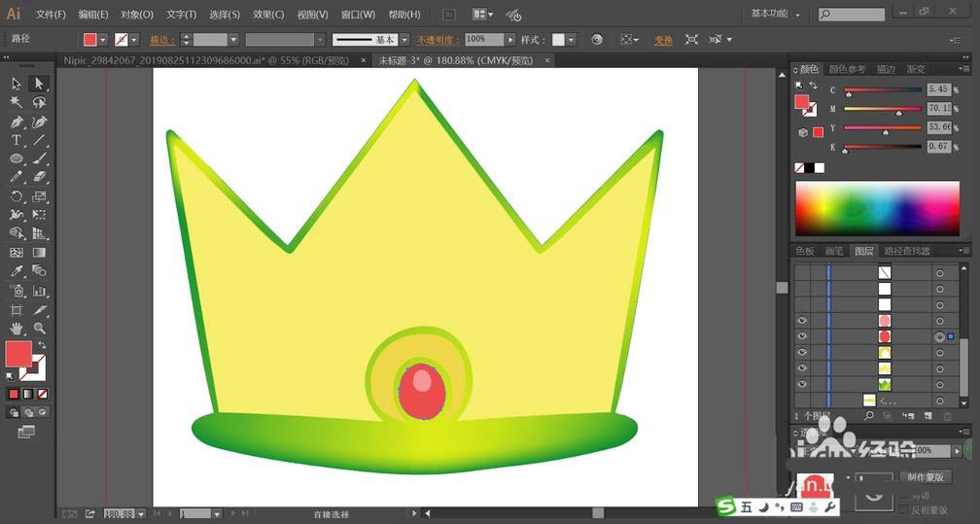Select the Scale tool

39,196
